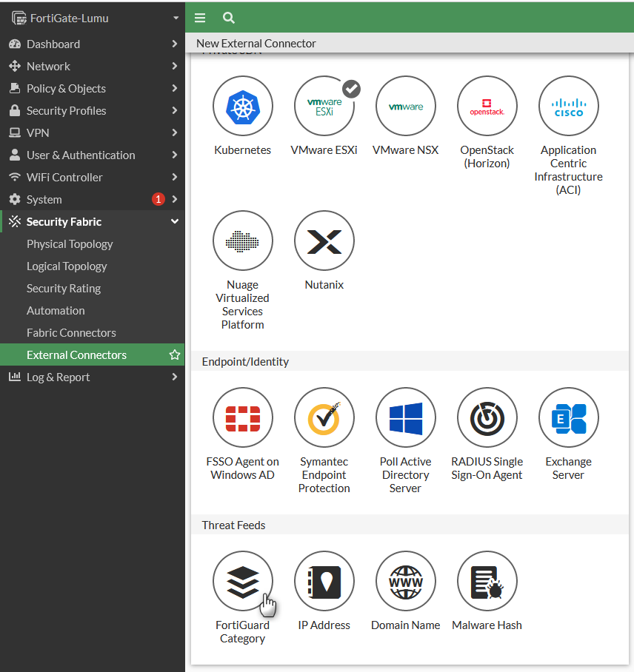Click the Nutanix connector icon
The width and height of the screenshot is (634, 672).
[324, 241]
